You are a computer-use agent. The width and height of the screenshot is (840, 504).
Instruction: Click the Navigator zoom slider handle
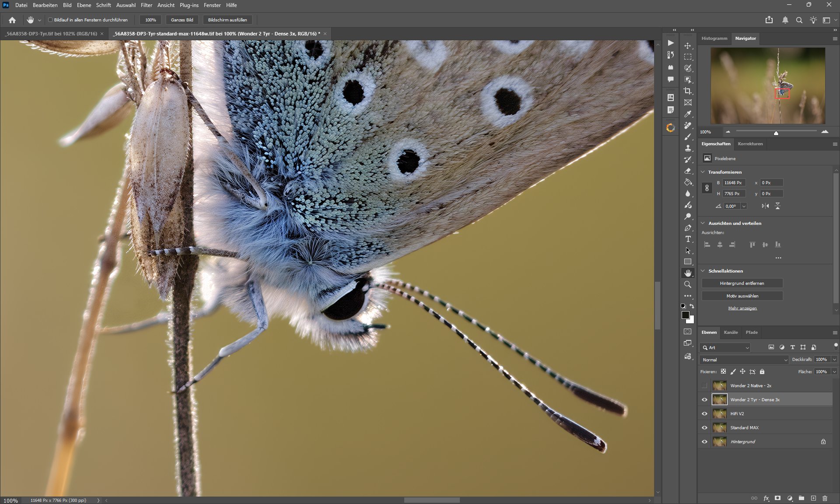776,133
